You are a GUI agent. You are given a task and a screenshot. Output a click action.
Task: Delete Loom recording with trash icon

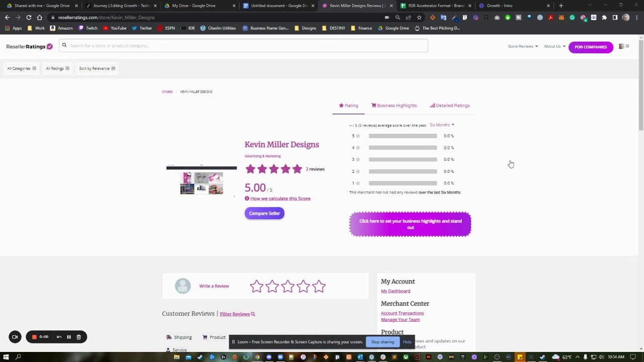tap(78, 337)
